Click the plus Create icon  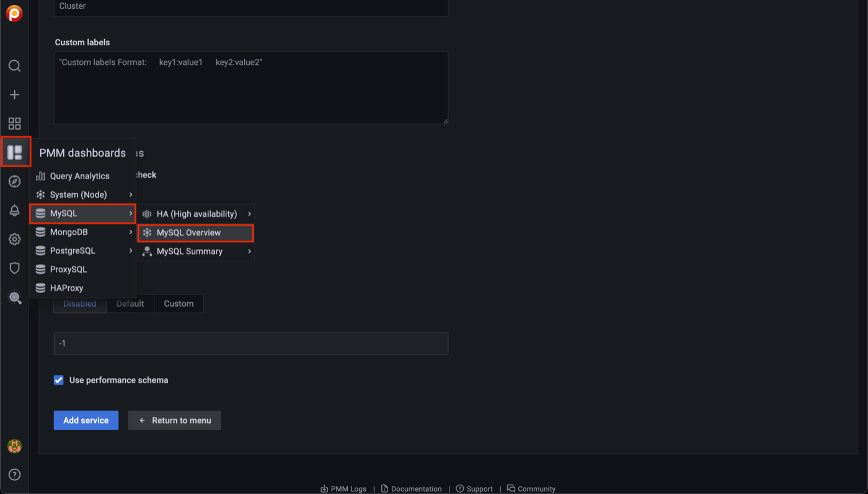(14, 95)
